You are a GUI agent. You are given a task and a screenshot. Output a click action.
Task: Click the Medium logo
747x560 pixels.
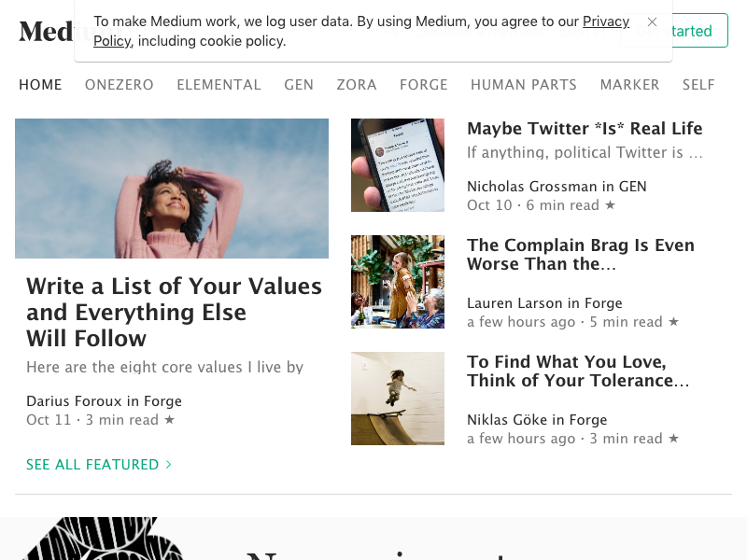coord(47,31)
